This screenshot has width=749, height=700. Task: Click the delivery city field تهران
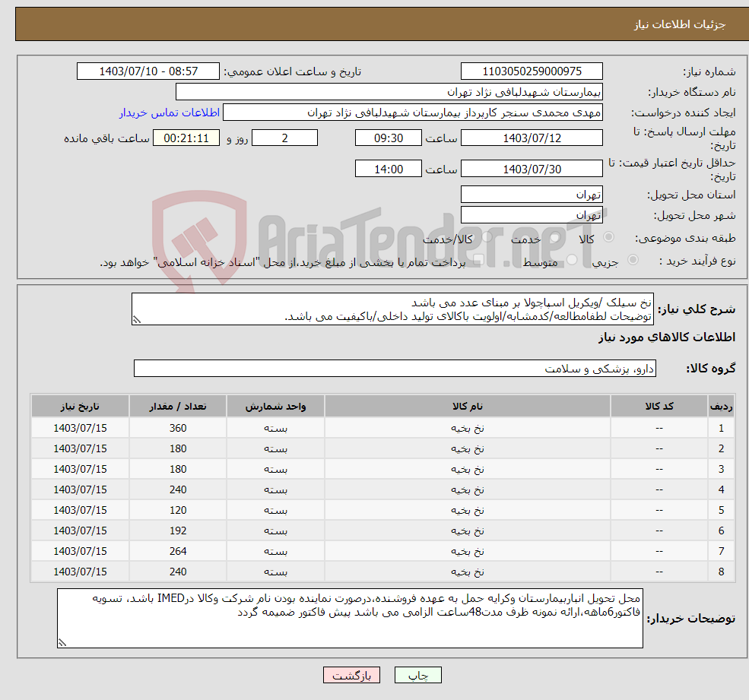pyautogui.click(x=532, y=215)
